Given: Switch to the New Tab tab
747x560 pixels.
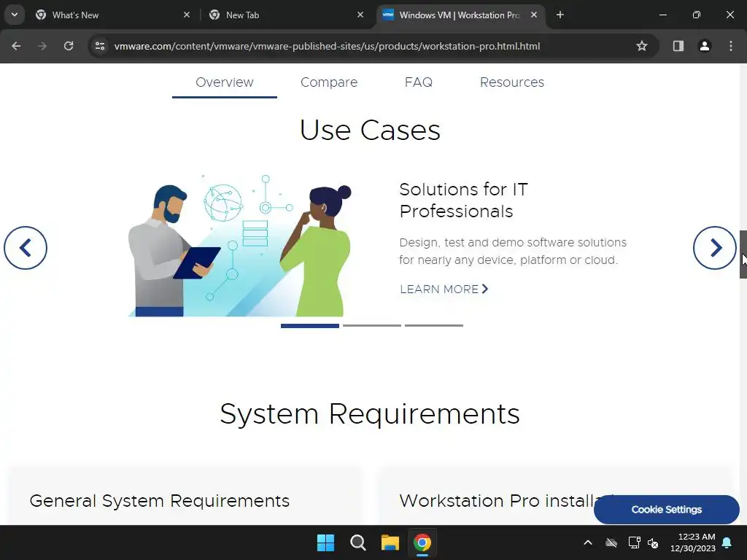Looking at the screenshot, I should 286,15.
